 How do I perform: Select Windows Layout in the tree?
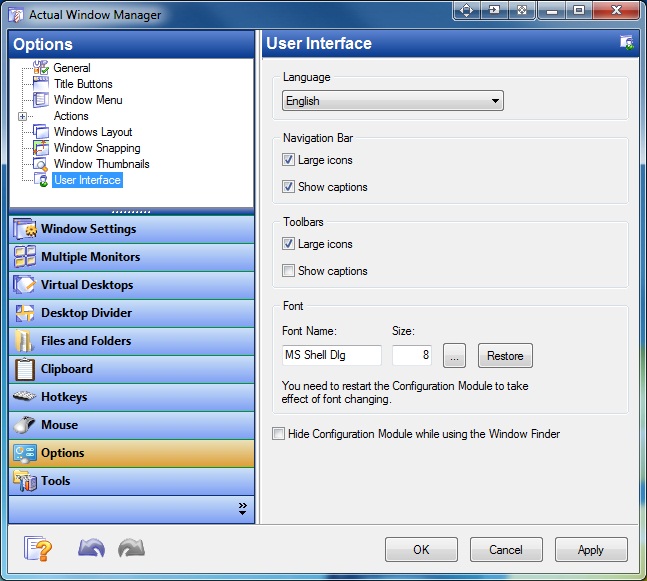point(93,132)
